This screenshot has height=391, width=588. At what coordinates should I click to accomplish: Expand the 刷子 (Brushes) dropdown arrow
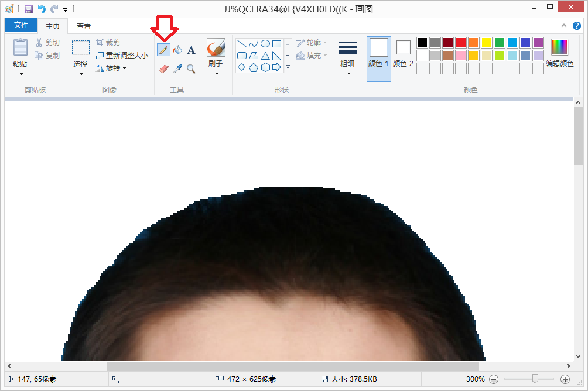(x=216, y=74)
